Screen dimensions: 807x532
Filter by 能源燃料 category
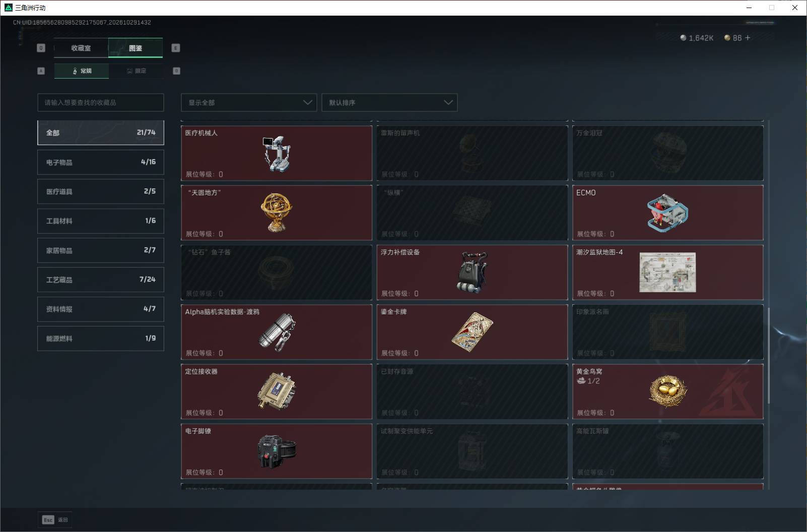pos(101,339)
